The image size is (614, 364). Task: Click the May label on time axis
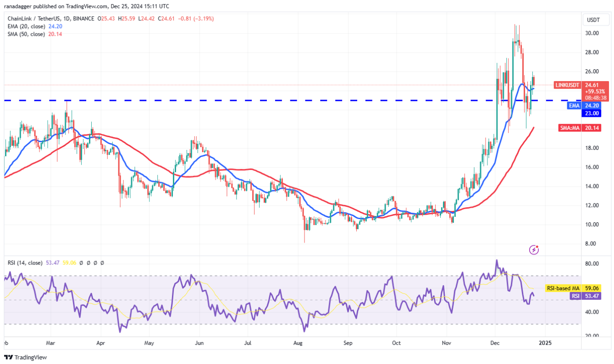[x=149, y=343]
